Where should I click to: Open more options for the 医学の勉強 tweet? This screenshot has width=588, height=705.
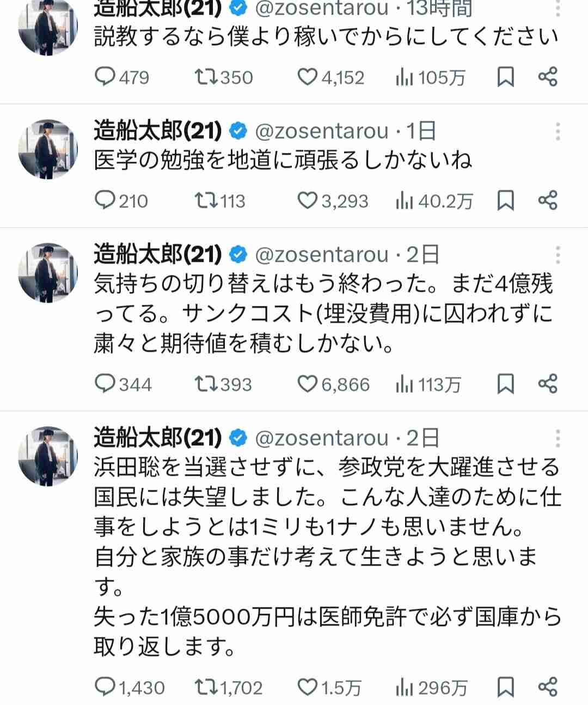point(558,131)
